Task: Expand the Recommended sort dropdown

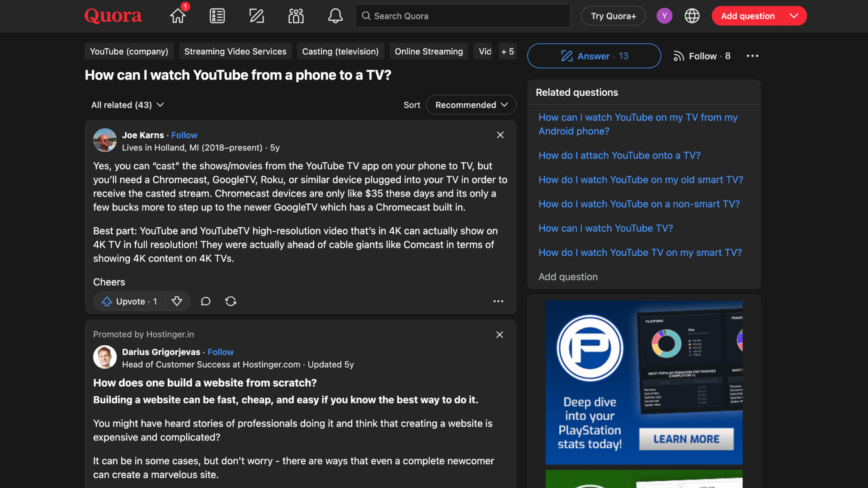Action: coord(471,105)
